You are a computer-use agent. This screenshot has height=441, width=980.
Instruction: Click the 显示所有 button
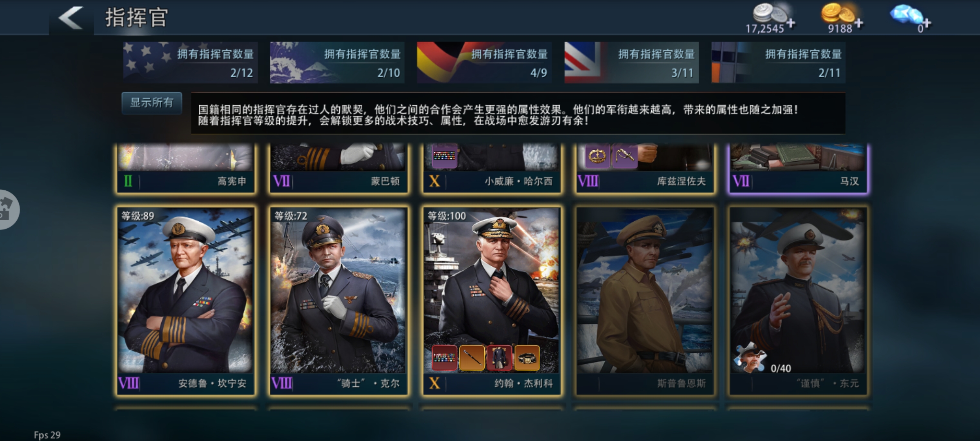click(151, 102)
